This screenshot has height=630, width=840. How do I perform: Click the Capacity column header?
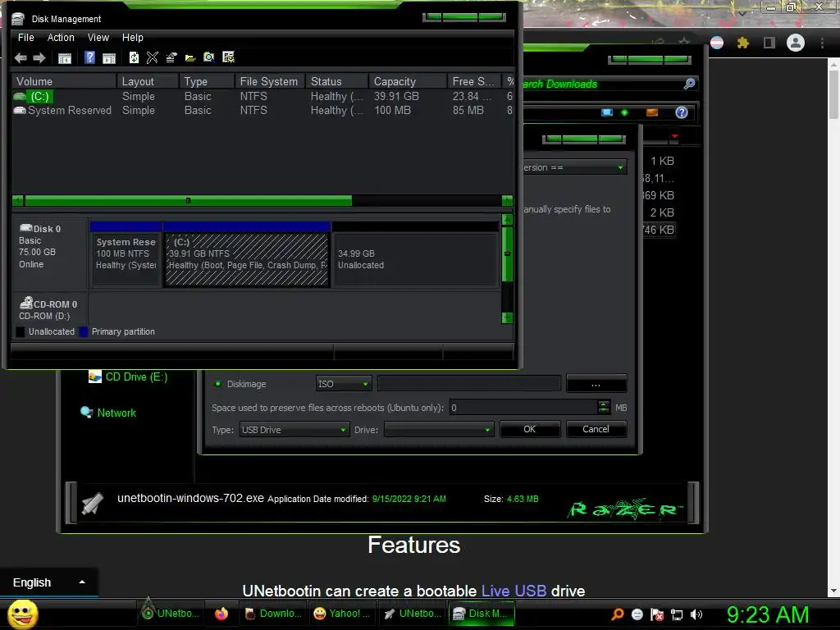pos(407,81)
